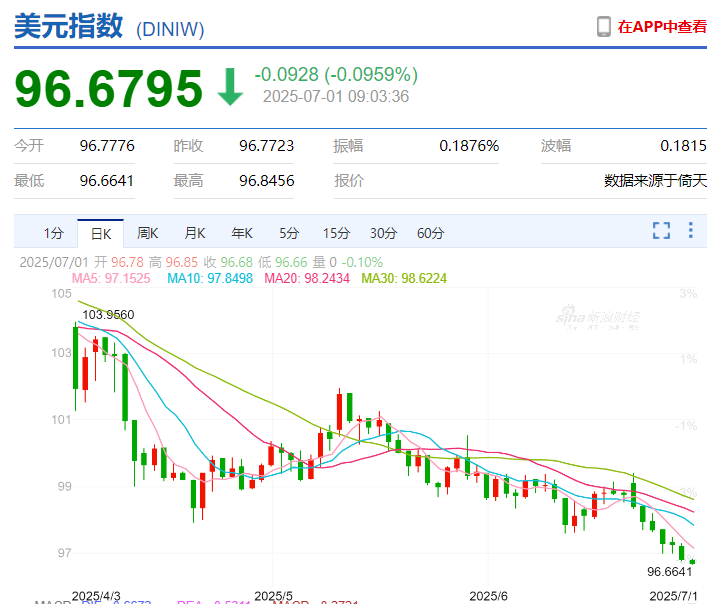Switch to the 月K chart tab
The image size is (708, 604).
point(195,233)
